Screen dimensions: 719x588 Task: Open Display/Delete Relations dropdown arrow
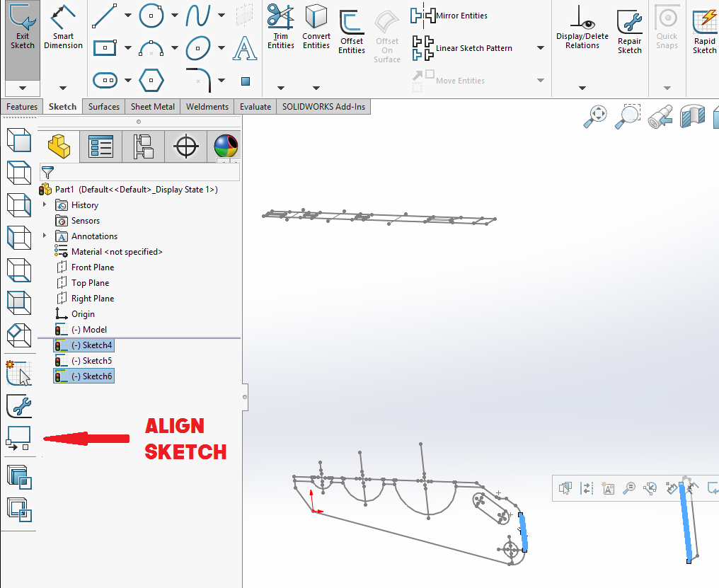(582, 88)
